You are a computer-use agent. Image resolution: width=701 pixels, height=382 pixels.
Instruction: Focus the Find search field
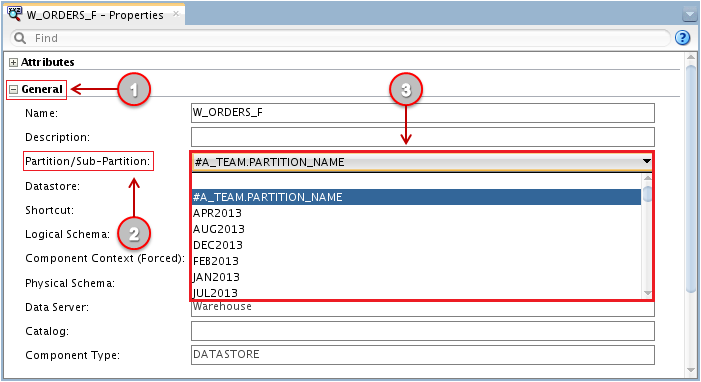[x=340, y=38]
